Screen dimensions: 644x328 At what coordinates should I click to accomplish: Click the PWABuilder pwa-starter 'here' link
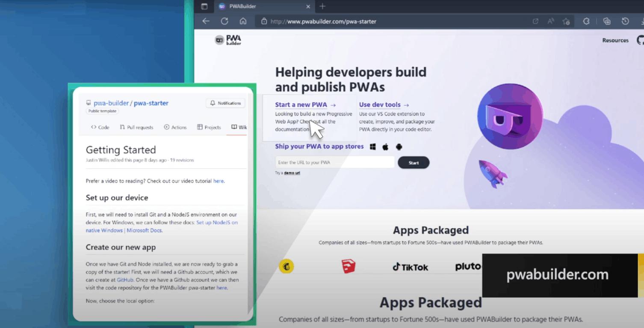coord(222,288)
